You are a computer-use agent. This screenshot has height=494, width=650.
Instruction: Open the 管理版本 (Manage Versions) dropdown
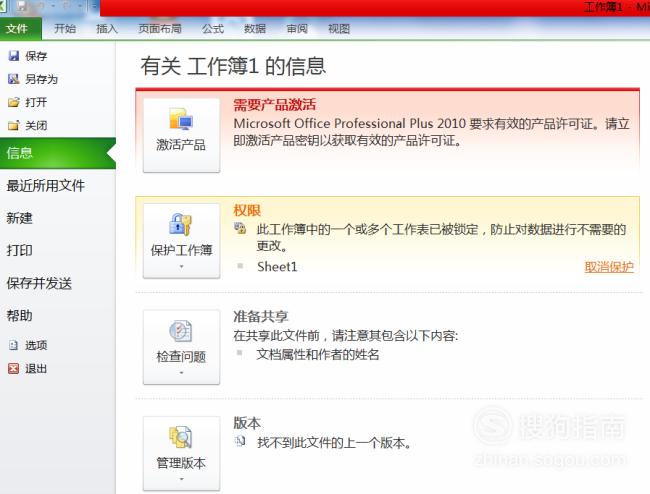pyautogui.click(x=181, y=453)
